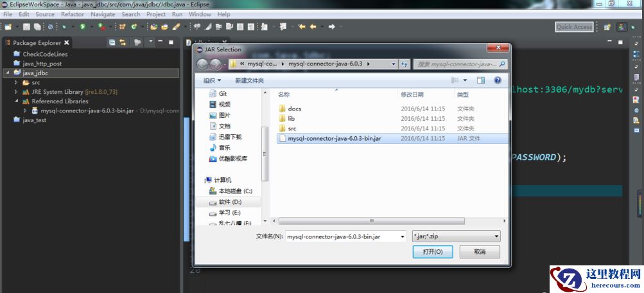Open the Window menu
The width and height of the screenshot is (644, 293).
[x=200, y=14]
